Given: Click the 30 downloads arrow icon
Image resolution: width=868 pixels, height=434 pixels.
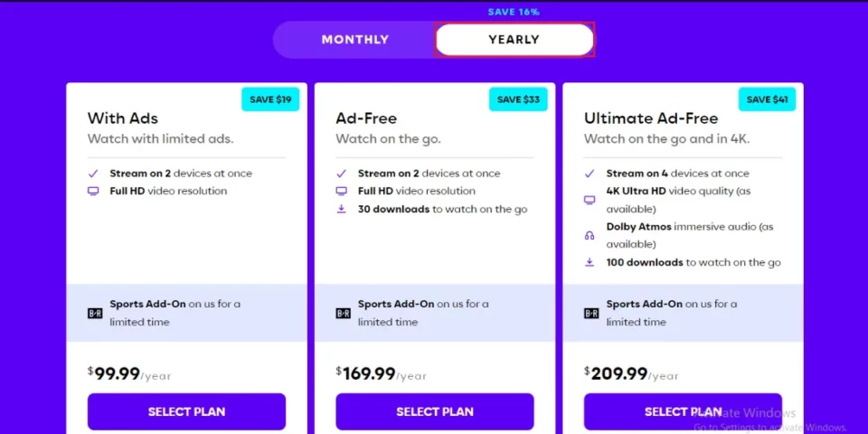Looking at the screenshot, I should [341, 209].
